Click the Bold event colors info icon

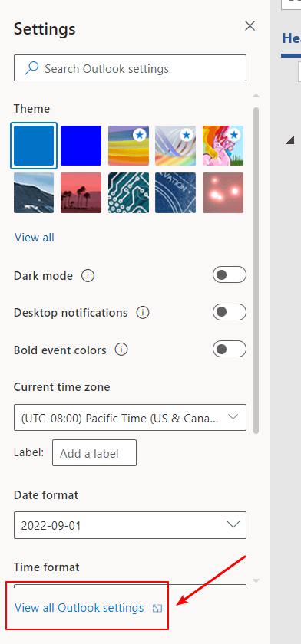point(121,350)
